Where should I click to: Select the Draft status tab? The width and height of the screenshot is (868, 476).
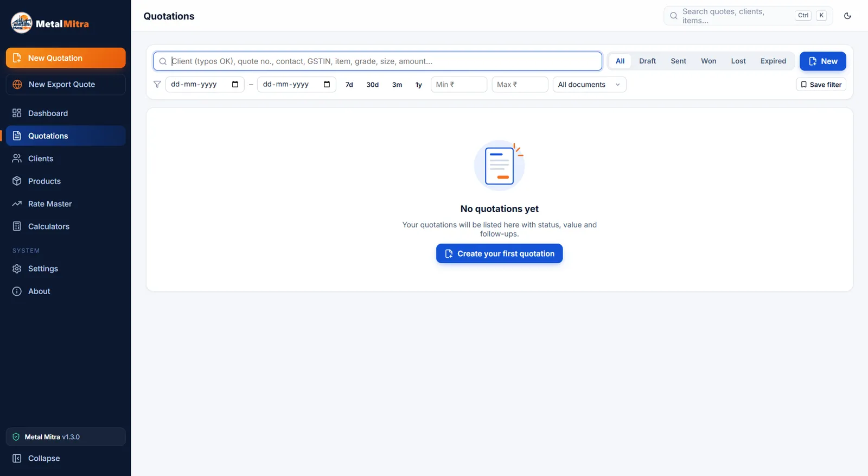[647, 61]
